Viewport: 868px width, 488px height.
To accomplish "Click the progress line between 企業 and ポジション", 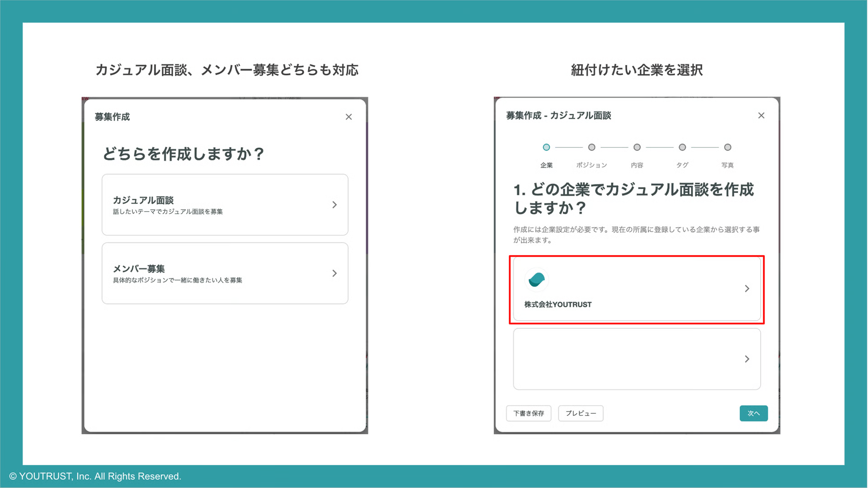I will [x=569, y=147].
